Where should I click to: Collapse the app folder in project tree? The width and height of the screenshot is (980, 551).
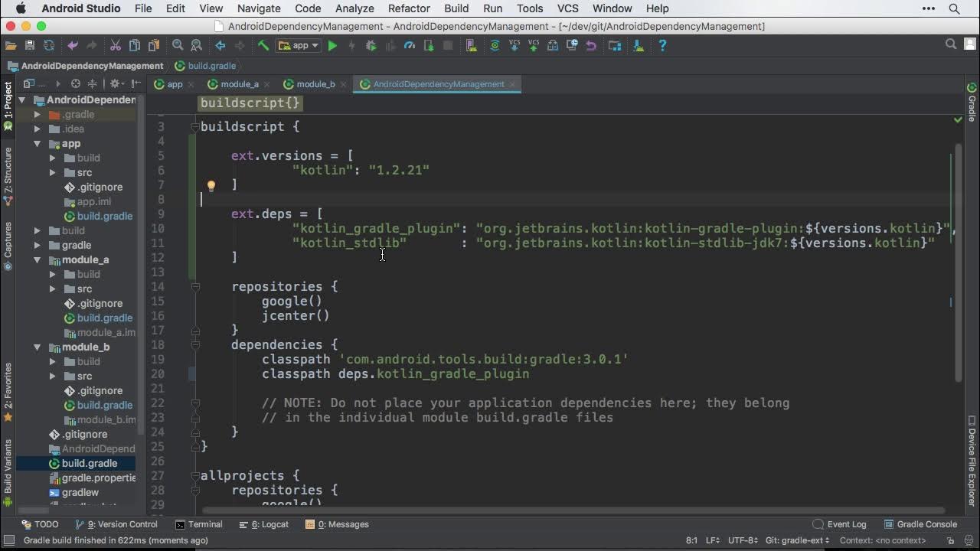click(37, 144)
